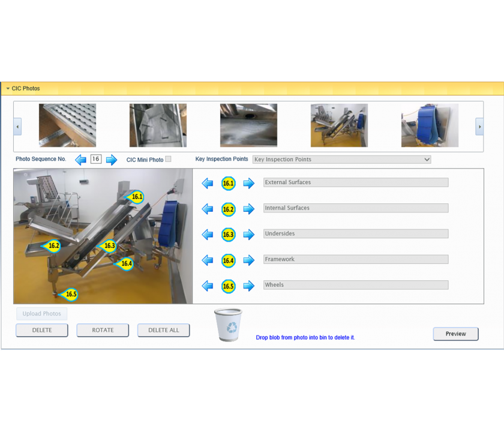This screenshot has height=432, width=504.
Task: Click right arrow beside marker 16.4
Action: (248, 260)
